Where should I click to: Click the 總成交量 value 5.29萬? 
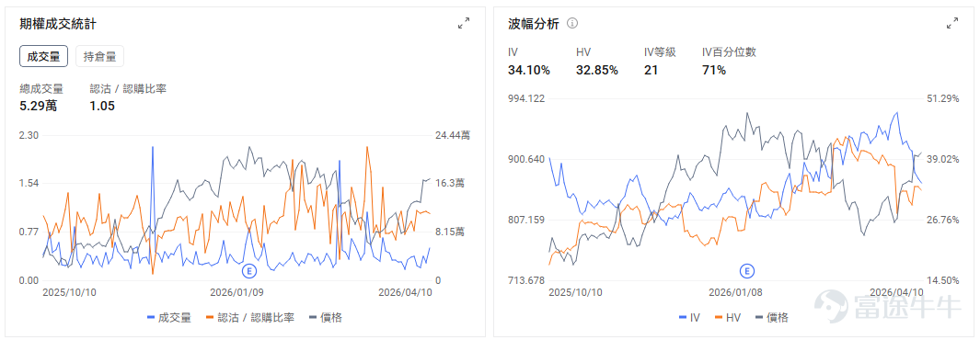38,106
